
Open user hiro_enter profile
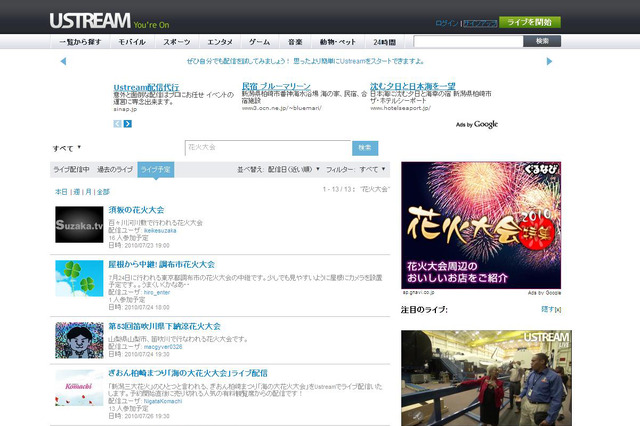click(157, 293)
